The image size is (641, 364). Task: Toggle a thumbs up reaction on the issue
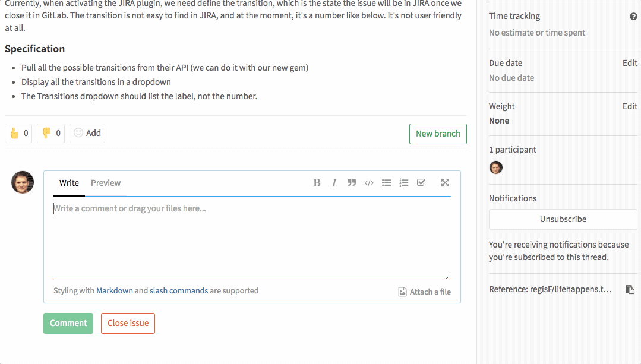pos(18,133)
